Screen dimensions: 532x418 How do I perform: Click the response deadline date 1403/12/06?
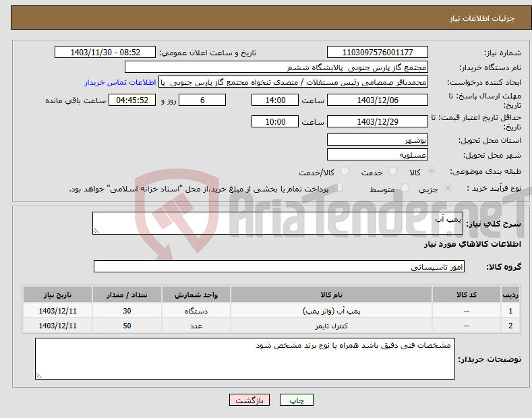click(x=378, y=100)
